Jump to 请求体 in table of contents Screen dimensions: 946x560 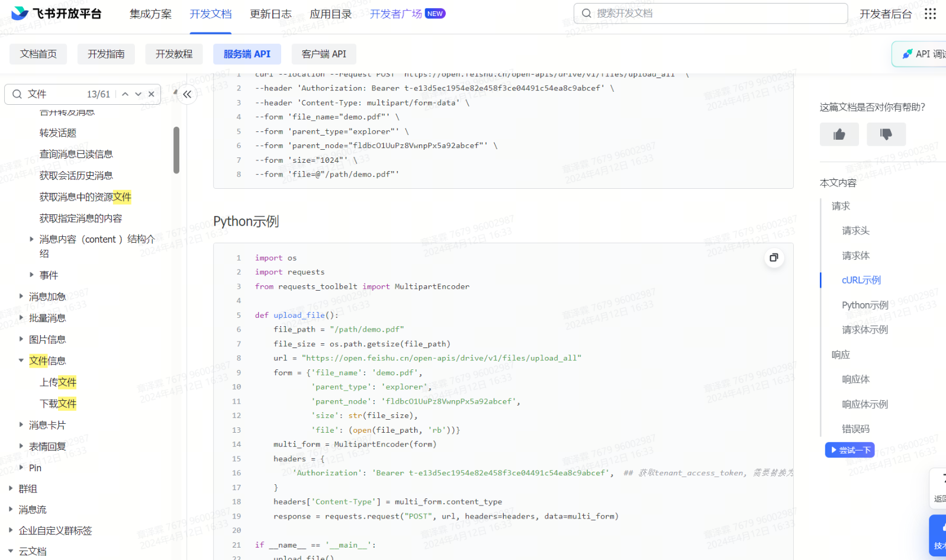(855, 255)
